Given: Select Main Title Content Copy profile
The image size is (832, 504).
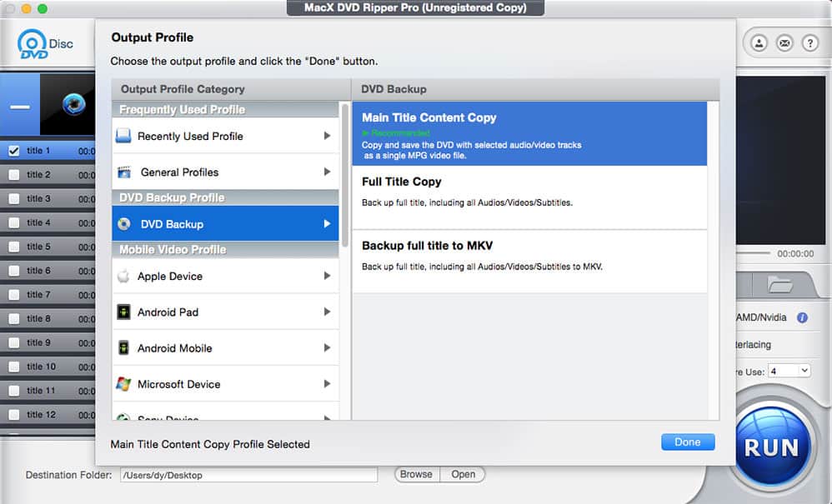Looking at the screenshot, I should (x=529, y=133).
